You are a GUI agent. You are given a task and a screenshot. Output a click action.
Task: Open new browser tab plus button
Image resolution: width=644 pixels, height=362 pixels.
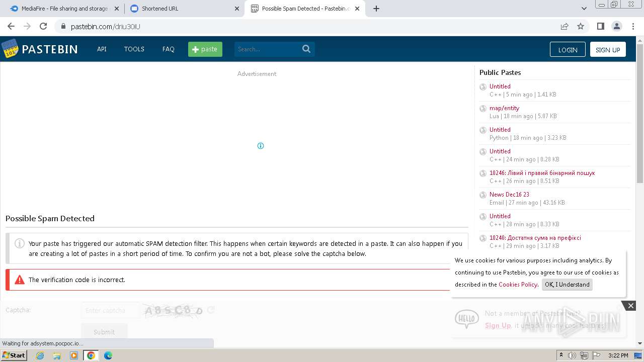(376, 9)
